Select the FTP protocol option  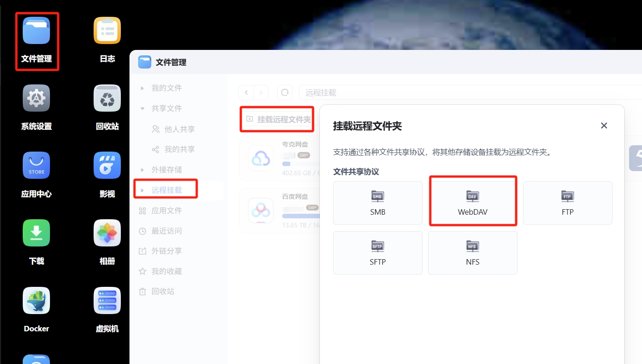[567, 203]
